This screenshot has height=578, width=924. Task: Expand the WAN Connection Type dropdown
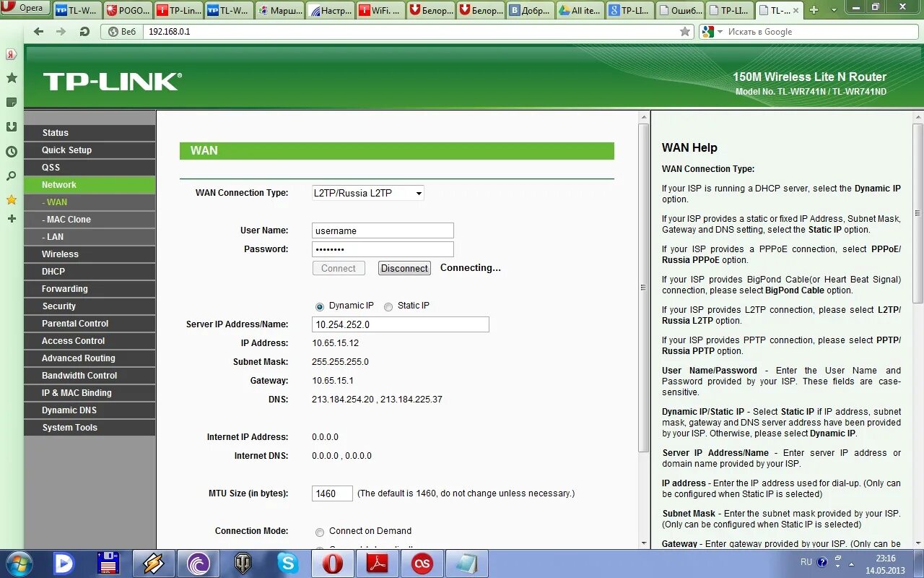pos(368,193)
